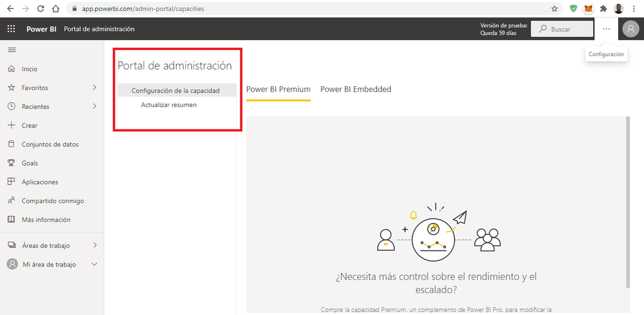This screenshot has width=644, height=315.
Task: Bookmark this page with the star icon
Action: pos(554,8)
